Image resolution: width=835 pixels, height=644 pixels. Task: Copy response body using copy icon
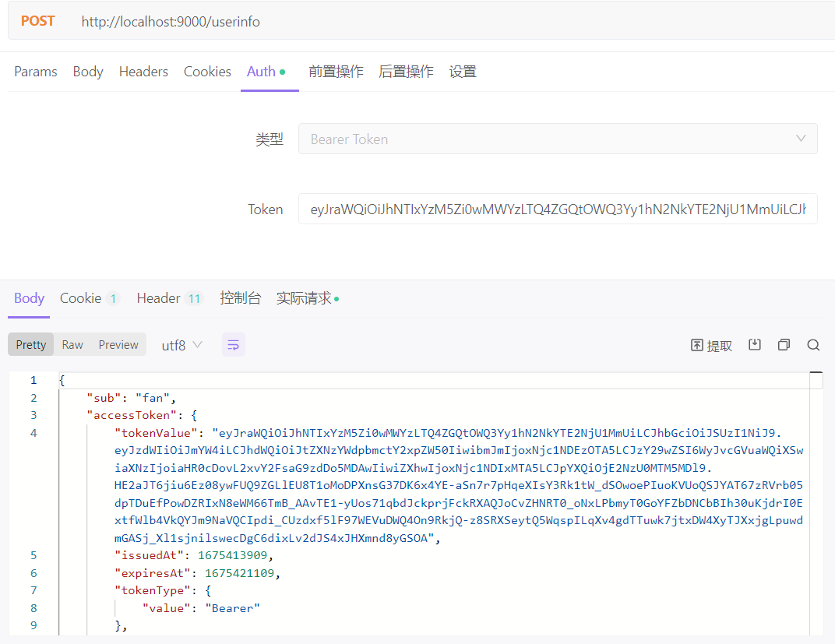[x=784, y=345]
